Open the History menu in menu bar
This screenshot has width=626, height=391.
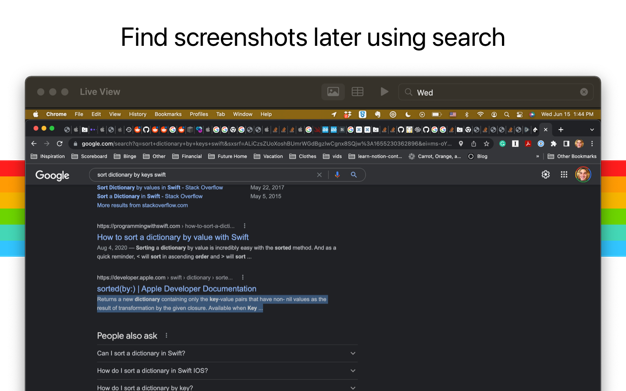[x=137, y=114]
